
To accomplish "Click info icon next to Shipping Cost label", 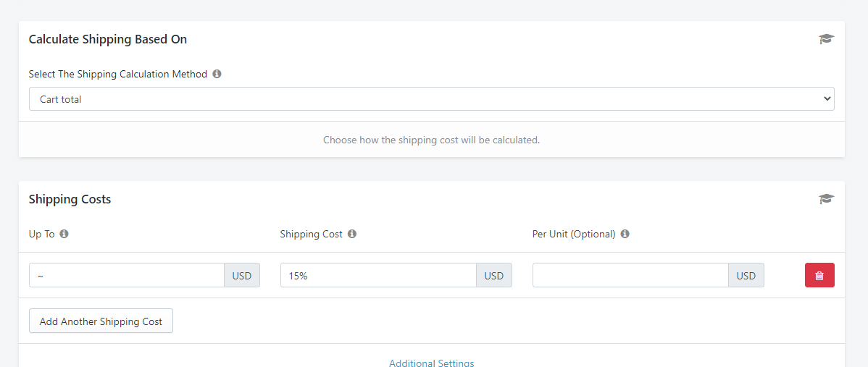I will (352, 234).
